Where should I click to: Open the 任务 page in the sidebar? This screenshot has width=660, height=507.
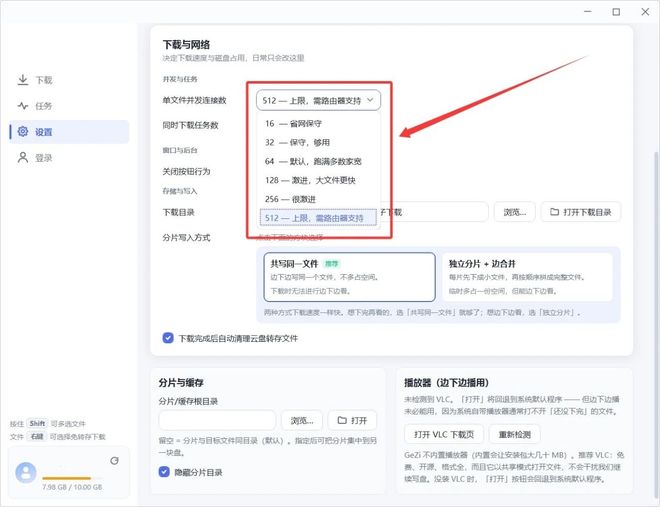[x=69, y=106]
